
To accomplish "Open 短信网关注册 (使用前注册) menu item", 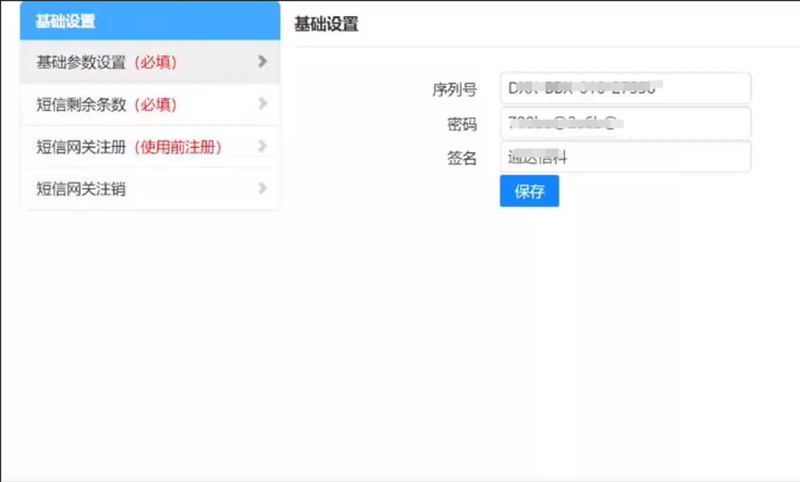I will pyautogui.click(x=150, y=146).
